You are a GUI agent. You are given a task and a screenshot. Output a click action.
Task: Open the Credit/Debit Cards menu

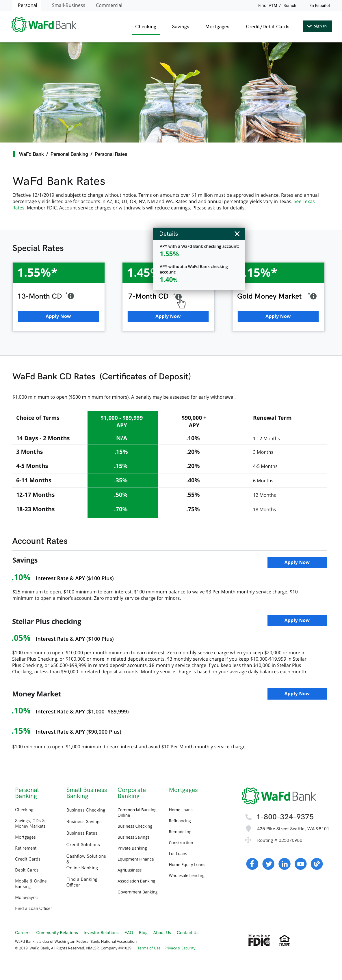[267, 27]
